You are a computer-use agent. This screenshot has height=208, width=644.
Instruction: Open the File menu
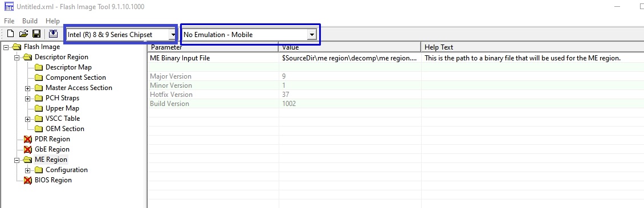[9, 21]
